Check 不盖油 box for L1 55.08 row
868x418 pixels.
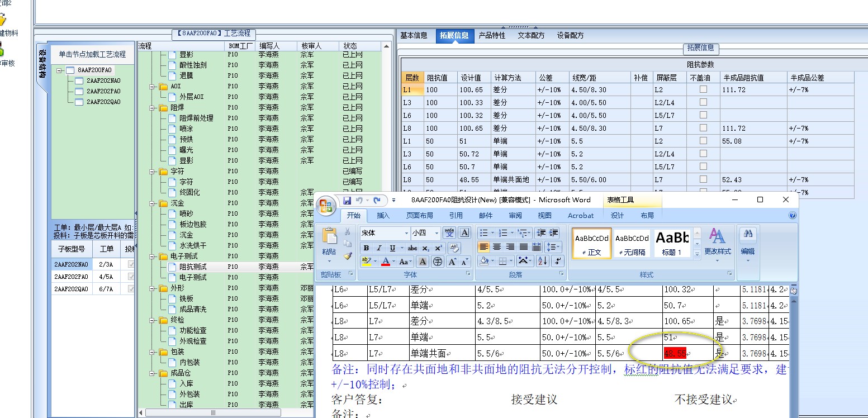click(x=703, y=141)
